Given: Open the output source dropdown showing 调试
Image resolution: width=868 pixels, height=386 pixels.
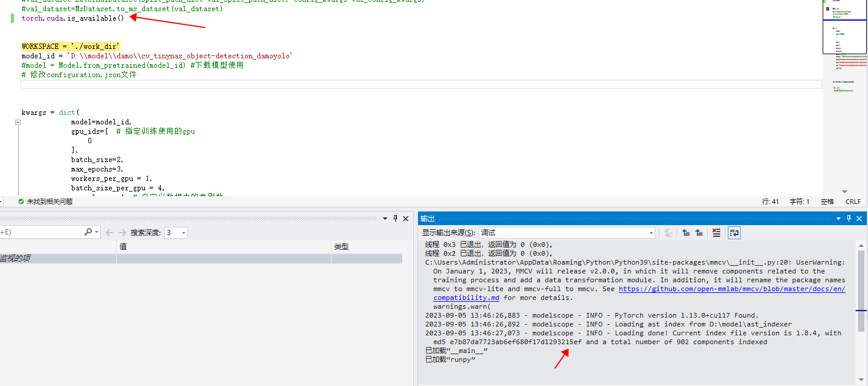Looking at the screenshot, I should tap(566, 233).
